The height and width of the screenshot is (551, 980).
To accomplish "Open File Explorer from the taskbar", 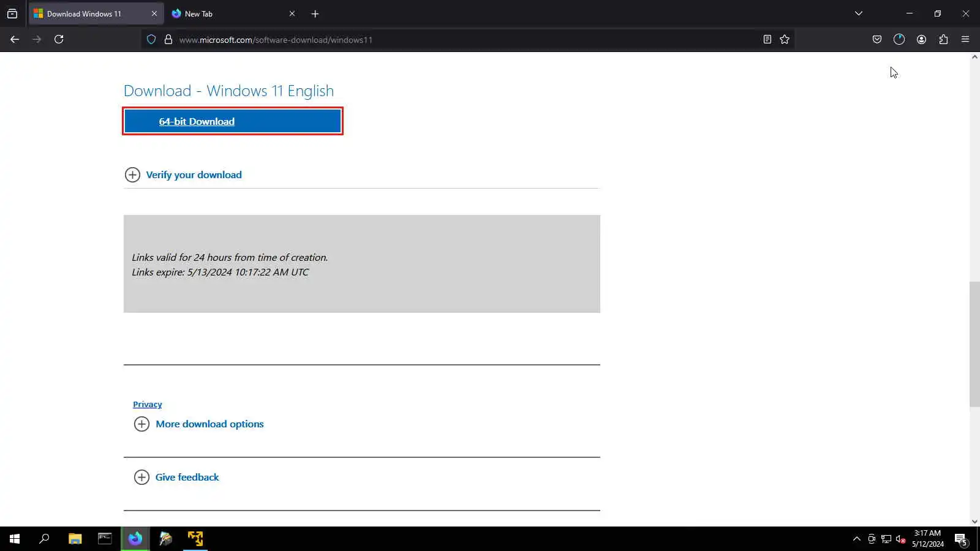I will point(75,539).
